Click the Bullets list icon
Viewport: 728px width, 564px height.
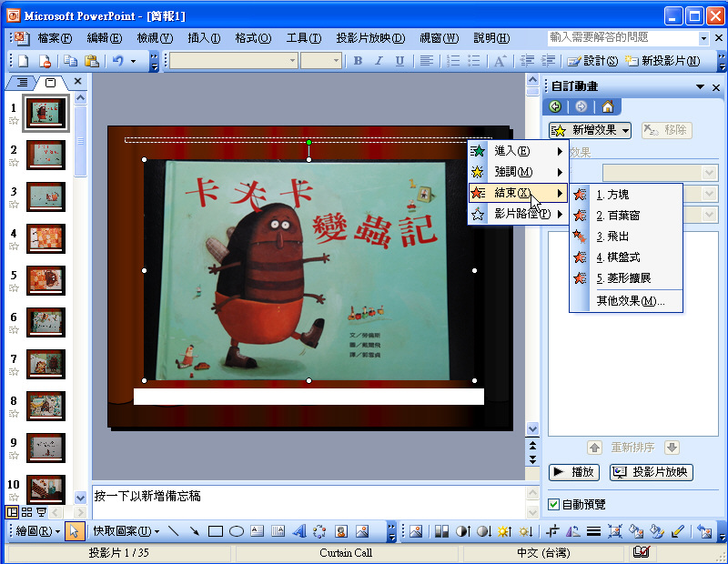(473, 61)
